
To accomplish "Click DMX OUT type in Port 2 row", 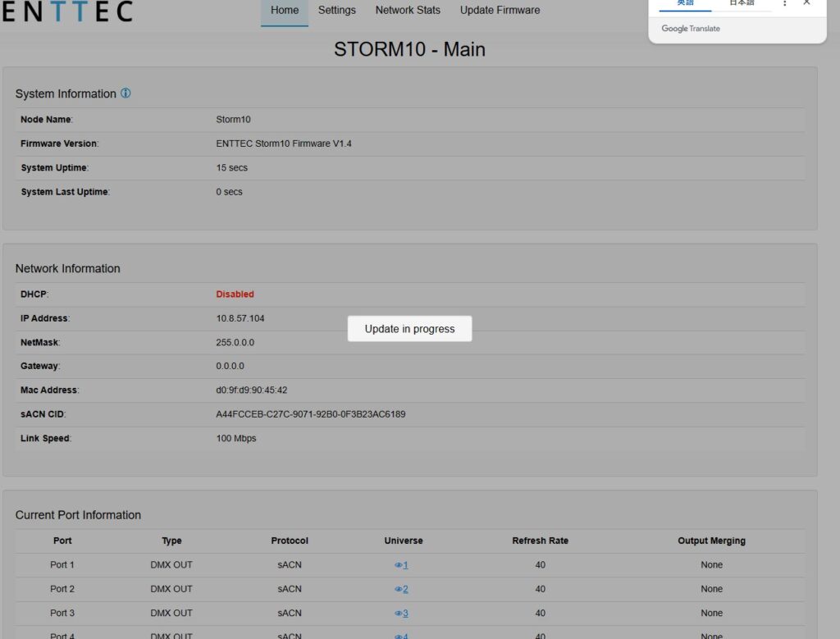I will [x=171, y=589].
